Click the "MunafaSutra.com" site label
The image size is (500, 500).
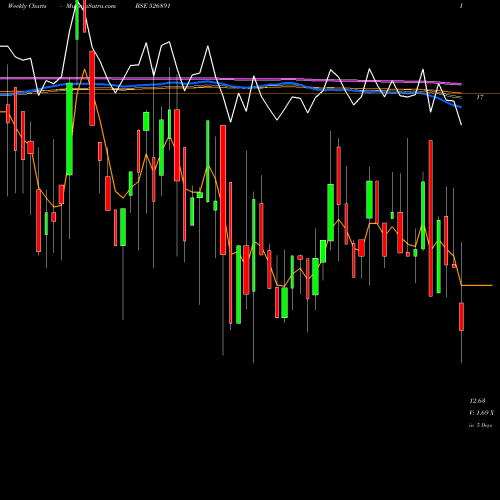91,6
